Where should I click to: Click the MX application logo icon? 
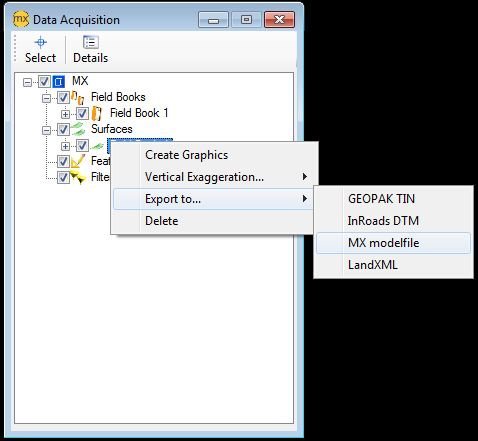coord(21,19)
